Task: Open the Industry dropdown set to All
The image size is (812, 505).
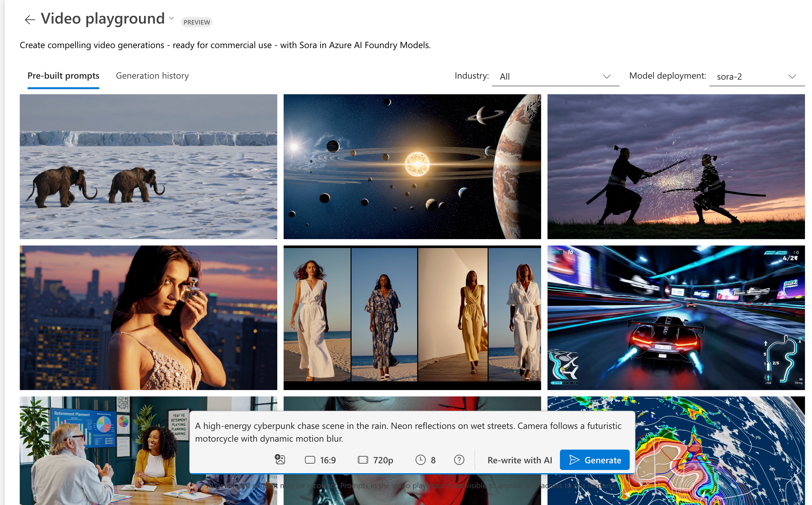Action: coord(555,76)
